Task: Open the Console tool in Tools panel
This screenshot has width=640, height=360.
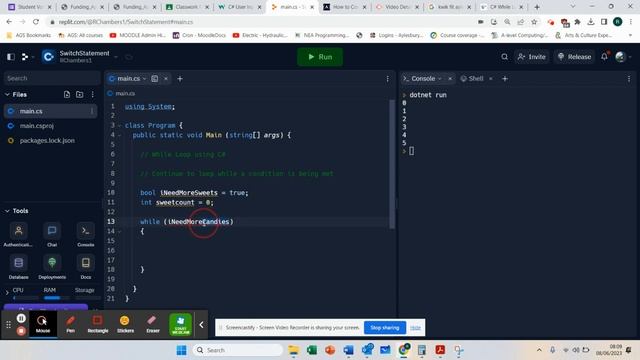Action: pos(86,235)
